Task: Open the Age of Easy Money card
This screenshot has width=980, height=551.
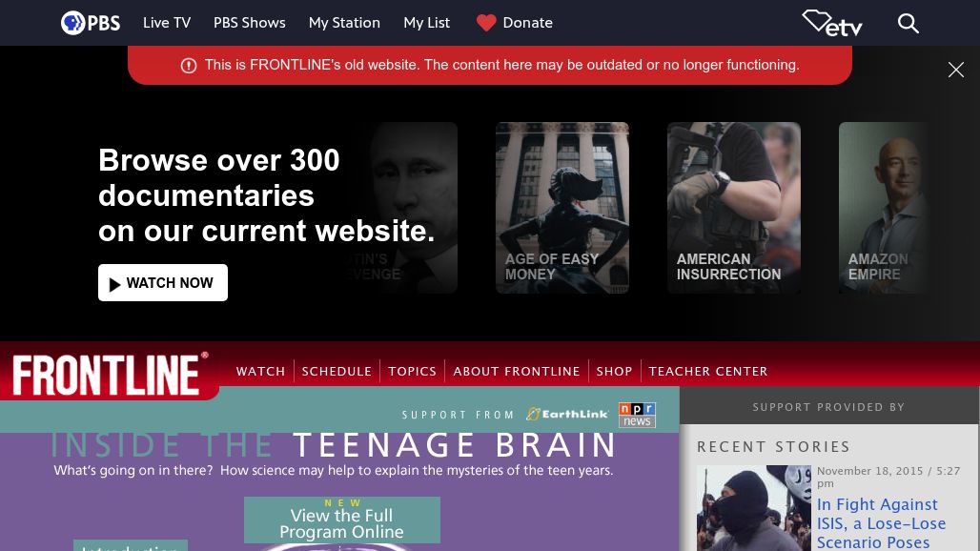Action: [561, 208]
